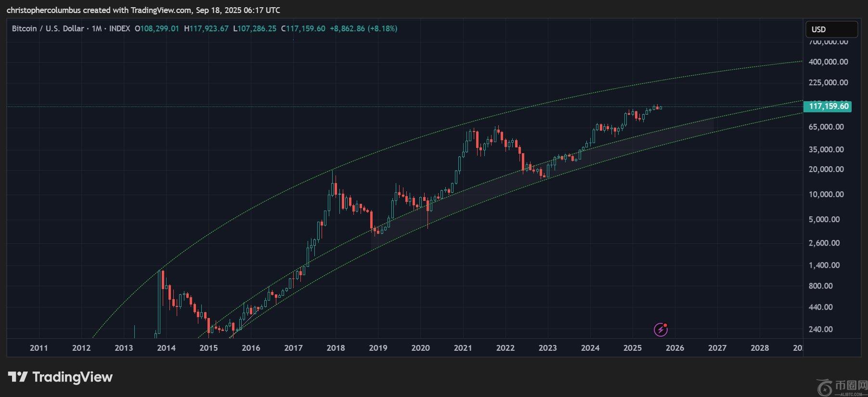The image size is (868, 397).
Task: Click the 20,000.00 price axis label
Action: [x=826, y=169]
